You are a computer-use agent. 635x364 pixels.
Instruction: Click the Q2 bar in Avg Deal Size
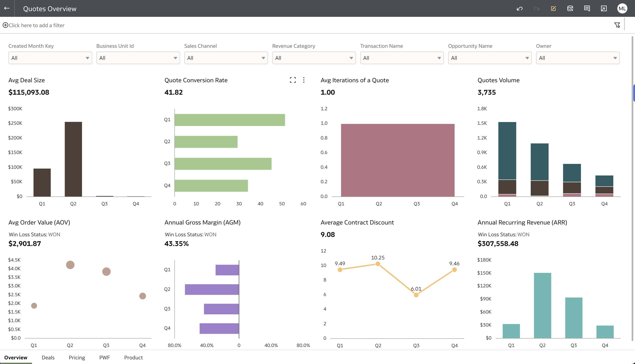(73, 159)
